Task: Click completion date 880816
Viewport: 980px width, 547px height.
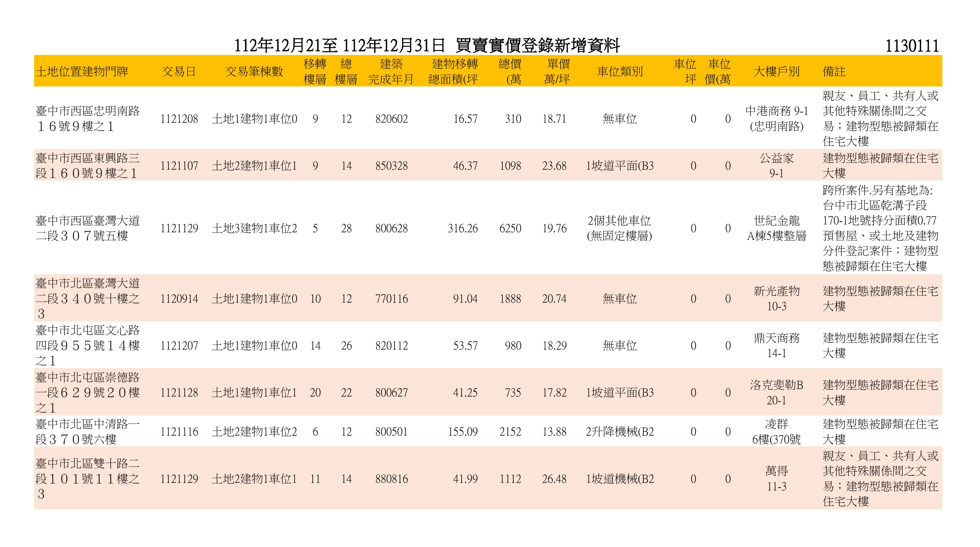Action: 391,479
